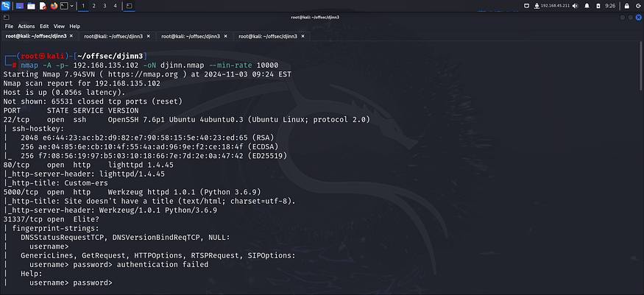Click 'Not shown: 65531 closed tcp ports' line

(93, 102)
